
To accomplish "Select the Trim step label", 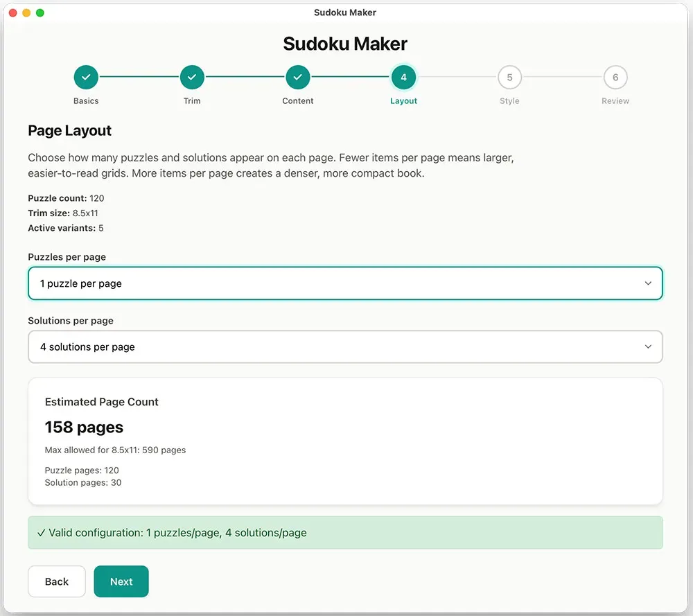I will coord(192,100).
